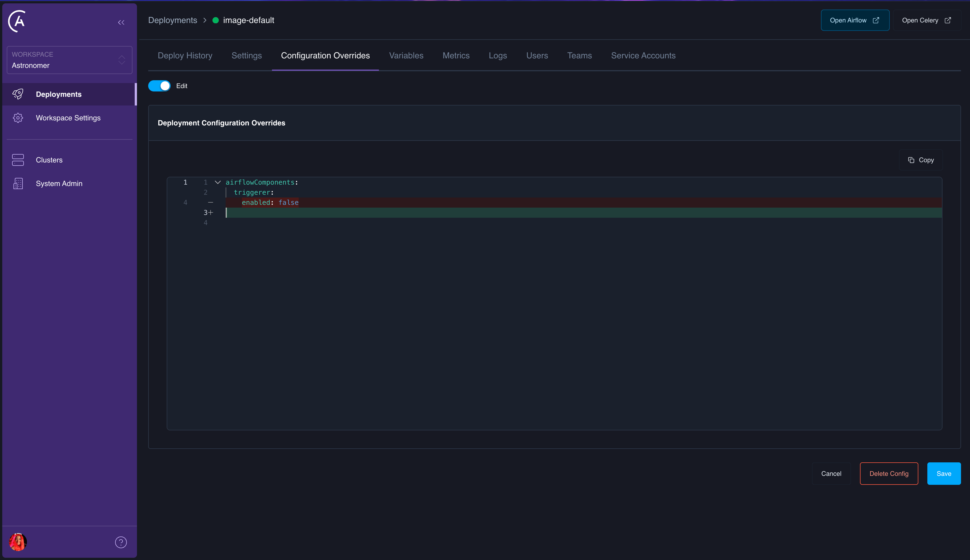
Task: Click the Open Celery button
Action: [927, 20]
